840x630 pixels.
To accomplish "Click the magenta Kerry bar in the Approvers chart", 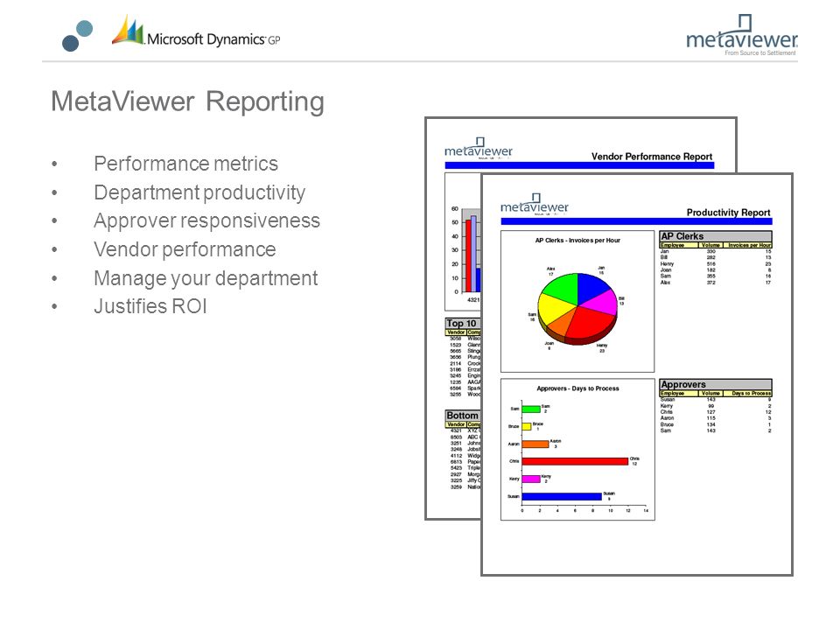I will 531,479.
